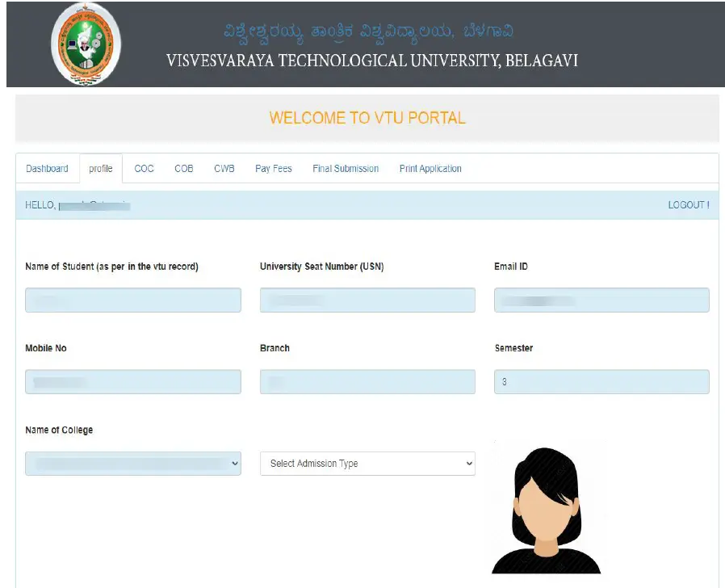Click the Email ID input field
The image size is (725, 588).
click(601, 300)
